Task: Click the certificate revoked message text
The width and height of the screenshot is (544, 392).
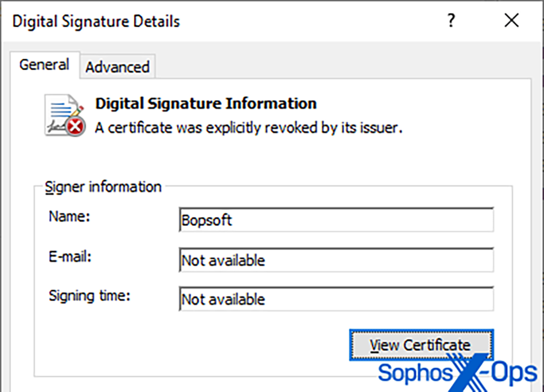Action: coord(249,128)
